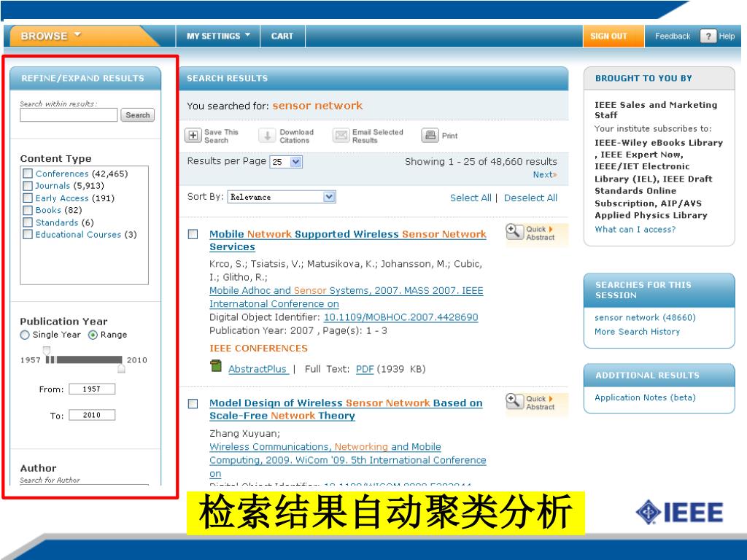Select the Single Year radio button
The height and width of the screenshot is (560, 747).
coord(25,335)
